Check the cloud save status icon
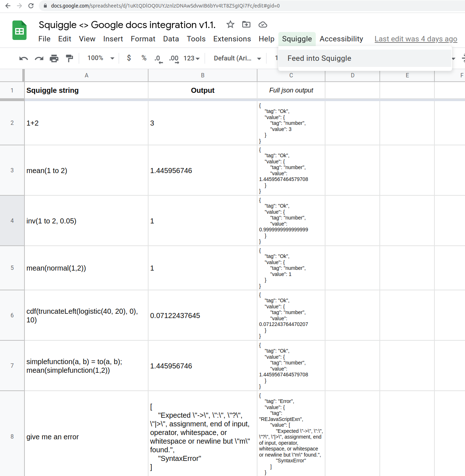Image resolution: width=465 pixels, height=476 pixels. pyautogui.click(x=263, y=24)
